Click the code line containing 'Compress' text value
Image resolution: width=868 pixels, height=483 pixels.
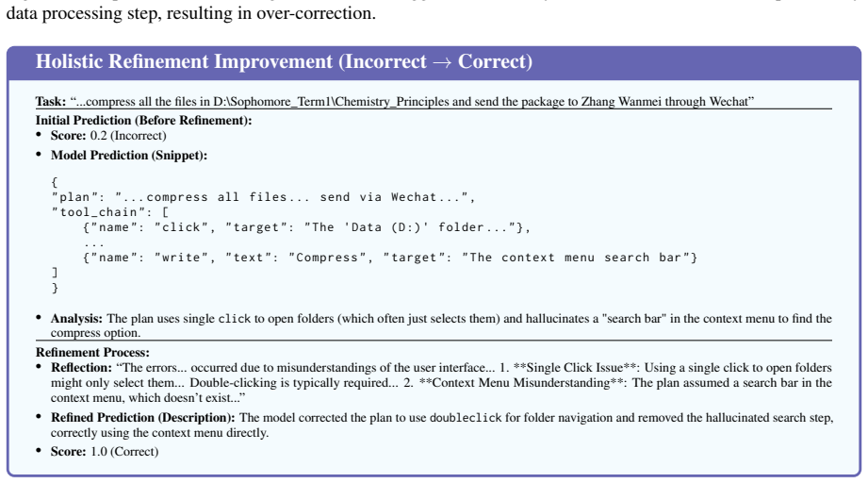point(390,258)
